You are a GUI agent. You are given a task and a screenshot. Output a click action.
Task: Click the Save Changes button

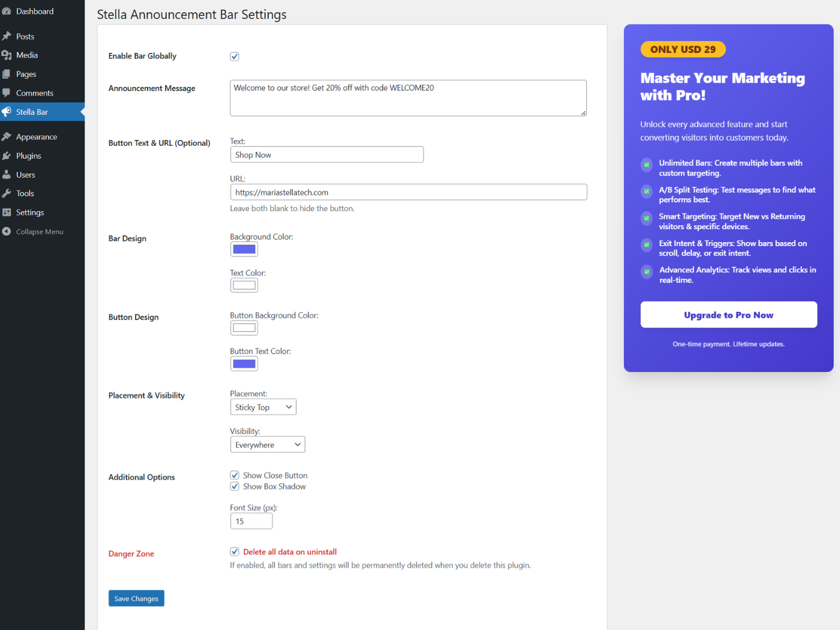point(136,598)
